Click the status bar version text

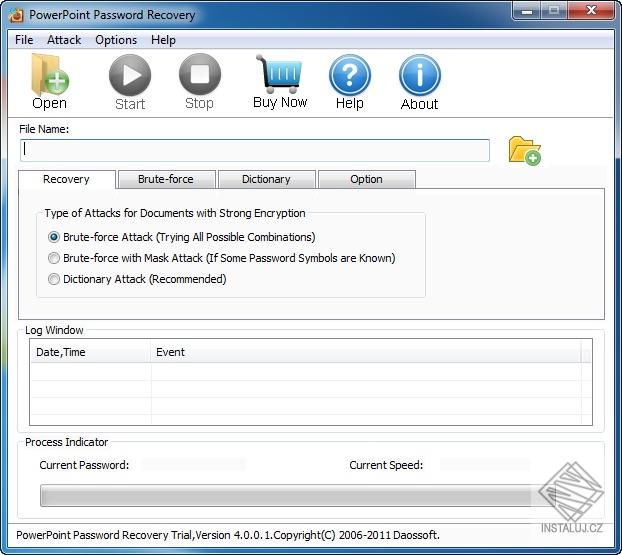click(228, 535)
